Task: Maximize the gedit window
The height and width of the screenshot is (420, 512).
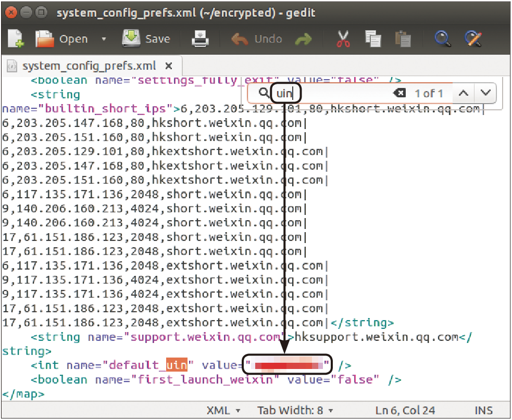Action: [41, 12]
